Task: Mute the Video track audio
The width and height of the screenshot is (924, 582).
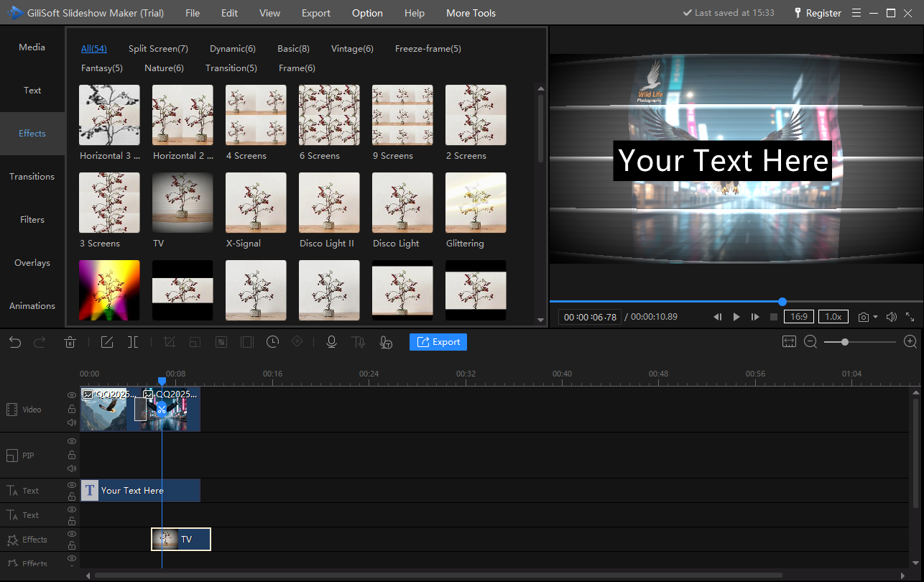Action: tap(72, 422)
